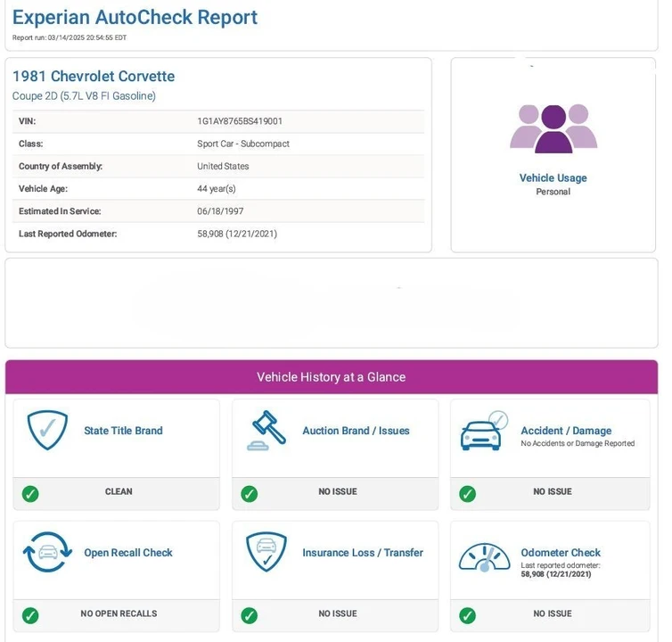Screen dimensions: 672x642
Task: Click the green check under Accident / Damage
Action: (x=467, y=494)
